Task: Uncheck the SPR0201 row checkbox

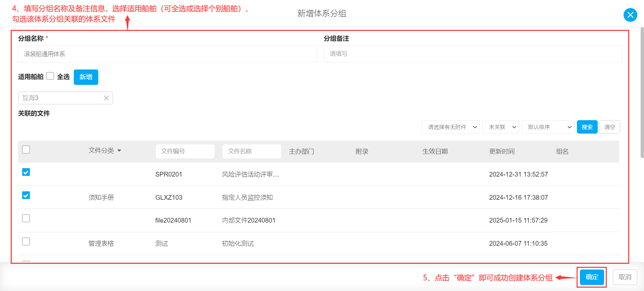Action: pos(26,172)
